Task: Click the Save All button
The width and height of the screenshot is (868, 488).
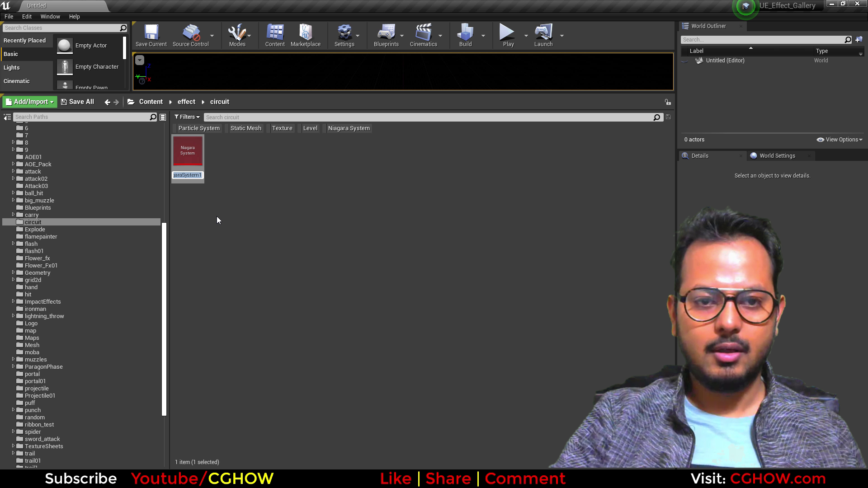Action: (x=77, y=102)
